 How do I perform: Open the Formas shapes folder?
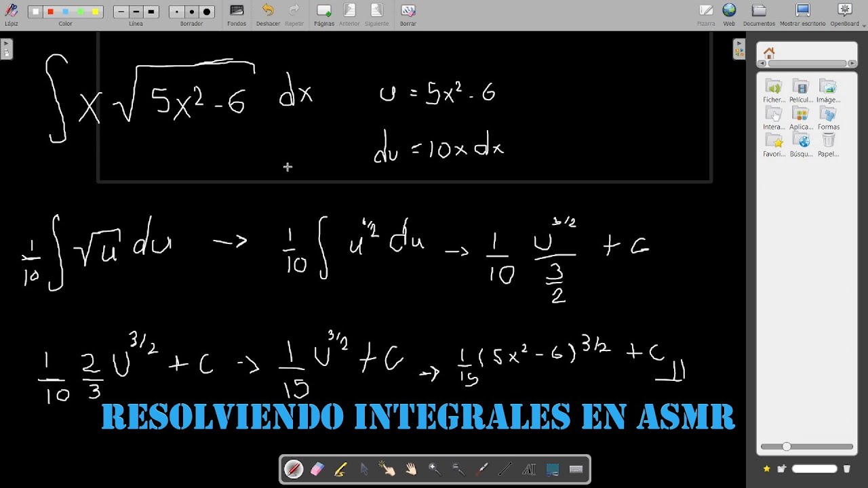tap(828, 118)
